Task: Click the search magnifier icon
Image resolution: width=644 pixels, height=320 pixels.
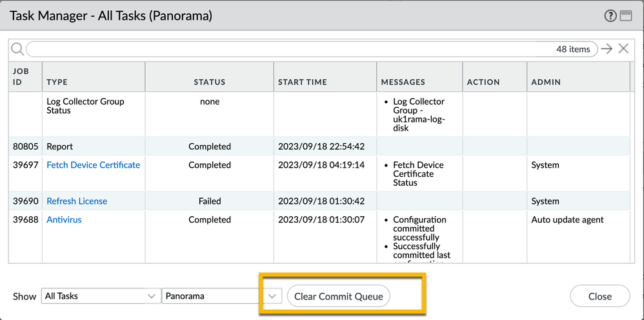Action: [x=17, y=49]
